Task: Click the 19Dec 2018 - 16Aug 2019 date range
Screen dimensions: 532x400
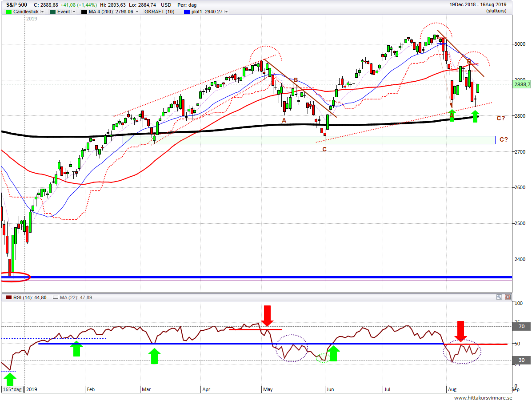Action: pyautogui.click(x=478, y=4)
